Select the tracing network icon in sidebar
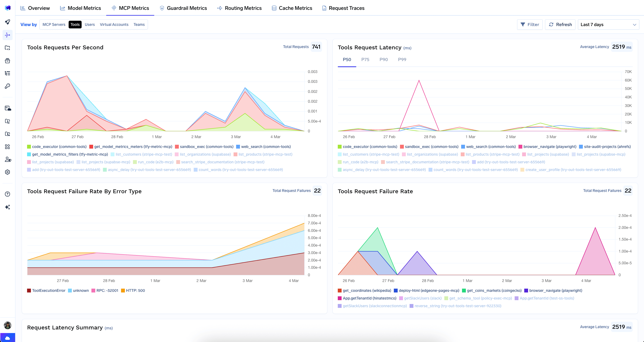This screenshot has height=342, width=644. coord(7,35)
